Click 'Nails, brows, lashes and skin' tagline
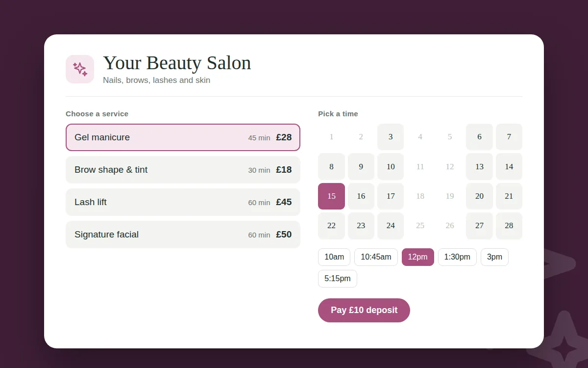Screen dimensions: 588x368 click(156, 80)
